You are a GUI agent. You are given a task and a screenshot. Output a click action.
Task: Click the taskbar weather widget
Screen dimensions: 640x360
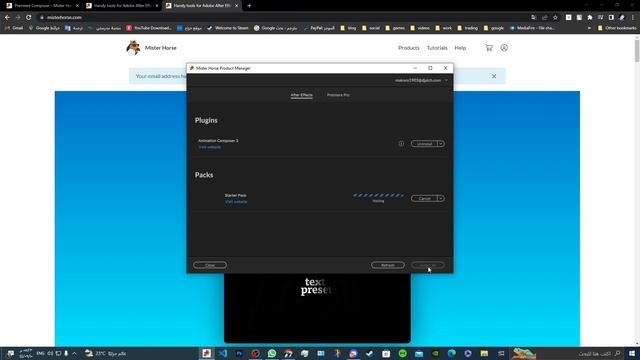click(x=105, y=353)
